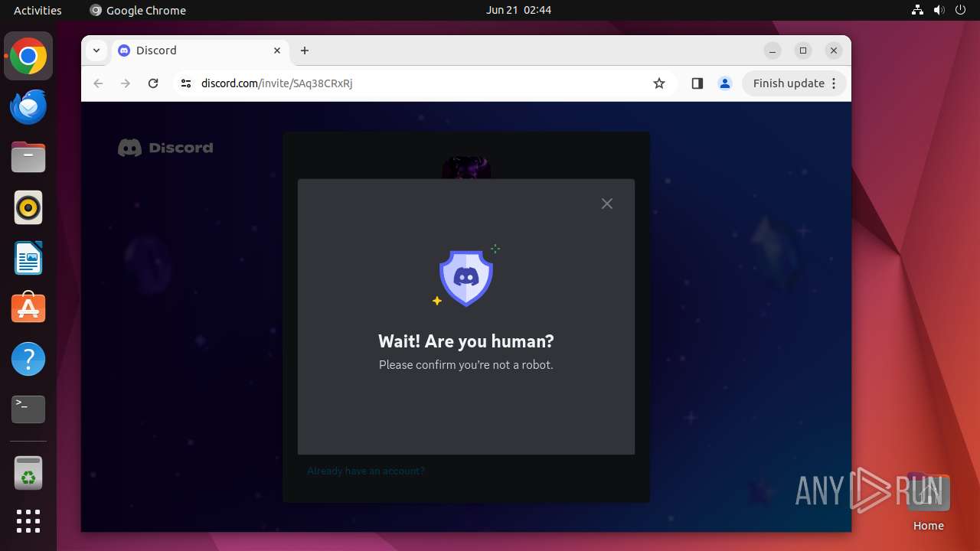Open 'Already have an account?' link

tap(366, 471)
